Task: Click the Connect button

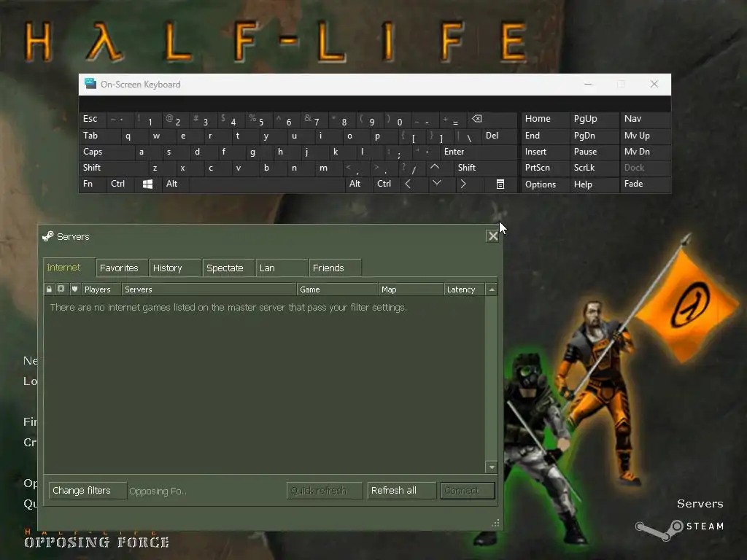Action: point(468,491)
